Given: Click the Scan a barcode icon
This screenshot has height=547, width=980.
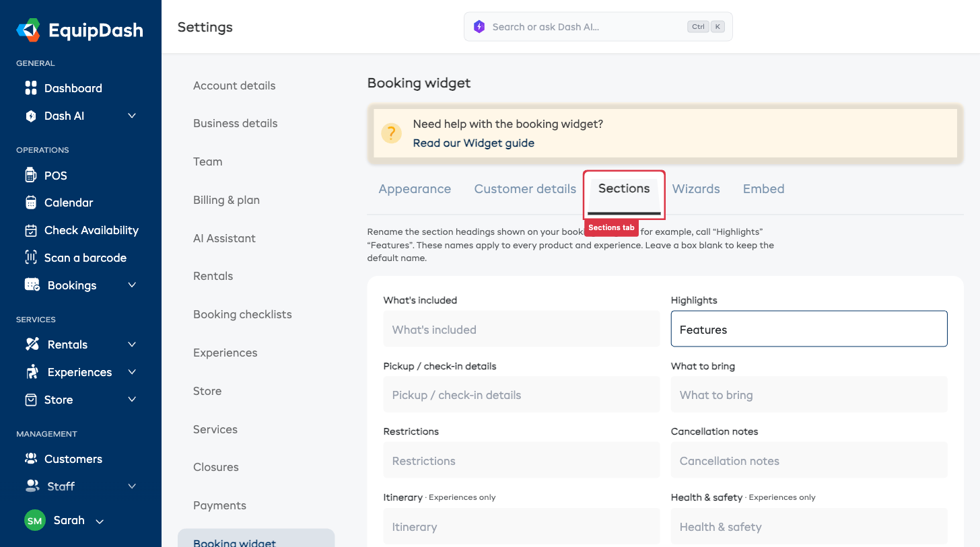Looking at the screenshot, I should (31, 258).
